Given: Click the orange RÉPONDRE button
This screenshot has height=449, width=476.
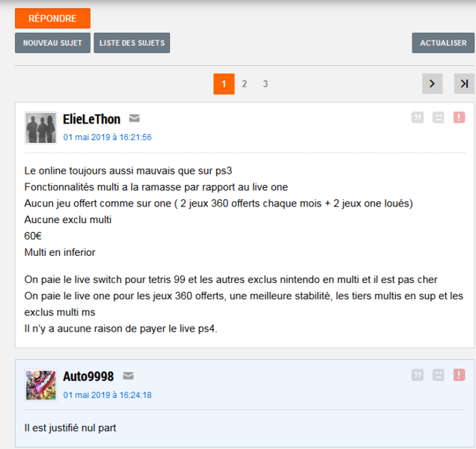Looking at the screenshot, I should (52, 18).
